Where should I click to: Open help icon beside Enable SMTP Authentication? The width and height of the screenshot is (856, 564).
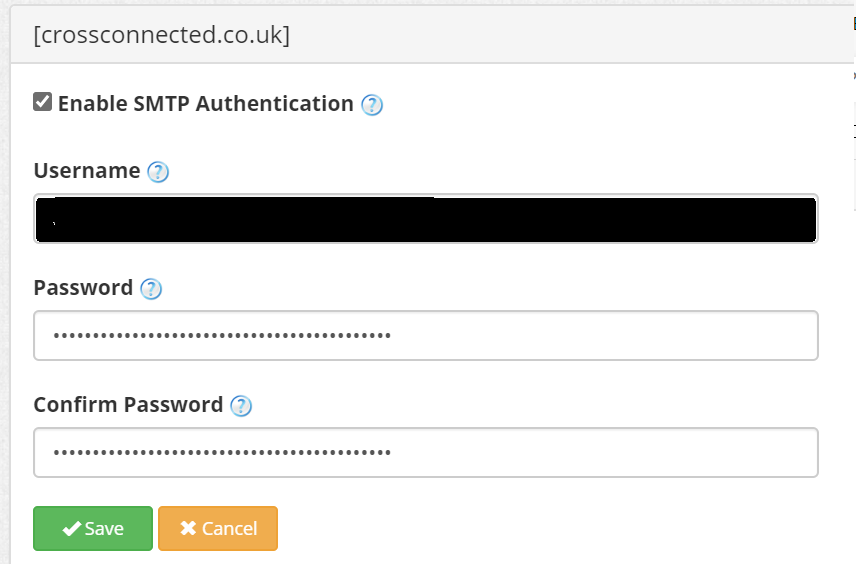point(372,105)
